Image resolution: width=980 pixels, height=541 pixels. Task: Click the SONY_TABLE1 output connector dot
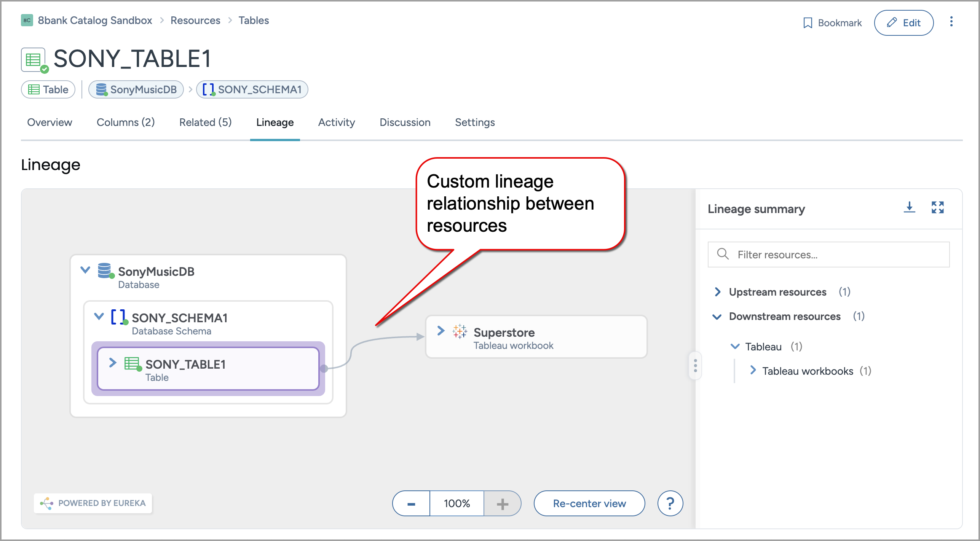point(324,368)
